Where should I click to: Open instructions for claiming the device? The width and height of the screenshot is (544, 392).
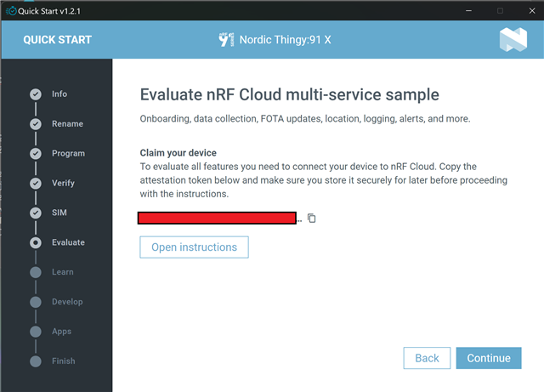194,247
